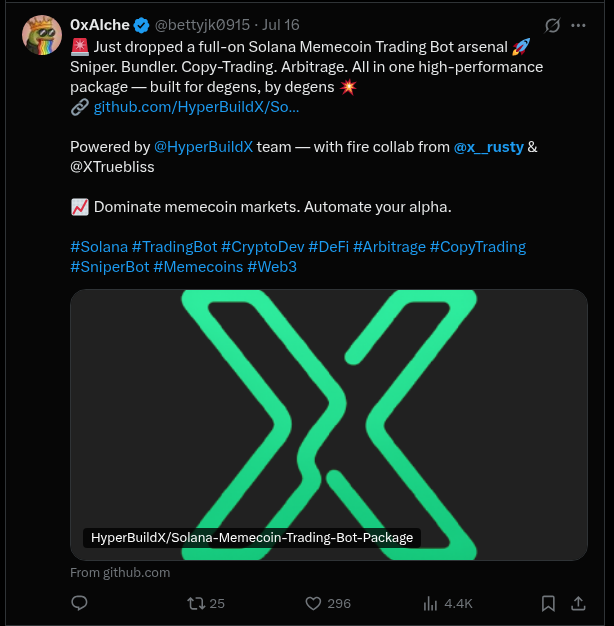This screenshot has height=626, width=614.
Task: Open the @XTruebliss mention
Action: coord(112,167)
